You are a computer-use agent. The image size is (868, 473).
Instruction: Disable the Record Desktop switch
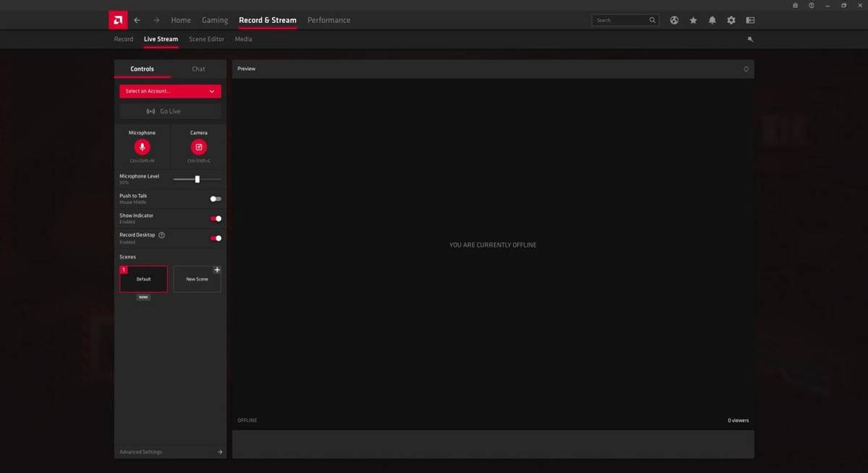[x=216, y=238]
